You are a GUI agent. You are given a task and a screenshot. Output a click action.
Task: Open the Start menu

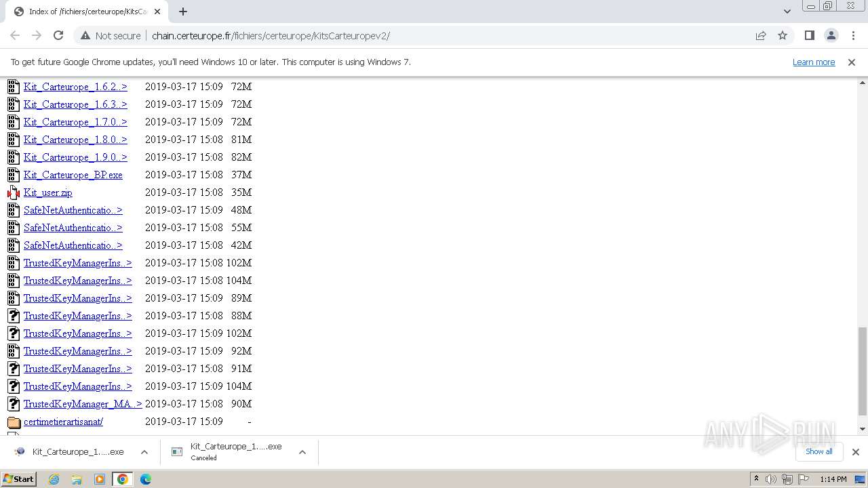(19, 479)
